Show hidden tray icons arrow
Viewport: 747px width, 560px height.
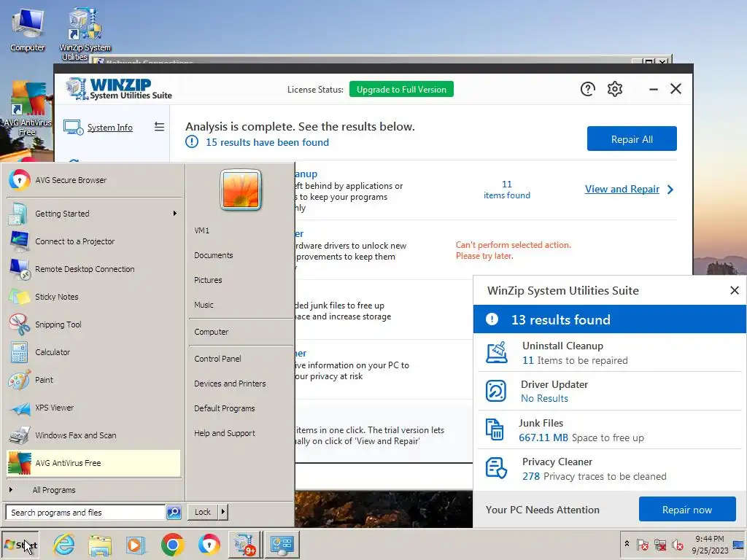coord(627,544)
